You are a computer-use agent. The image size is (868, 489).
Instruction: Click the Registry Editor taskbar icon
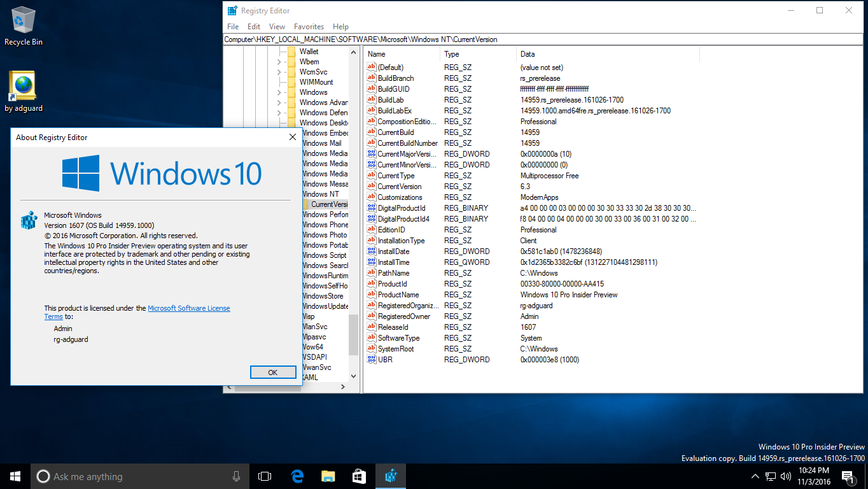point(391,476)
